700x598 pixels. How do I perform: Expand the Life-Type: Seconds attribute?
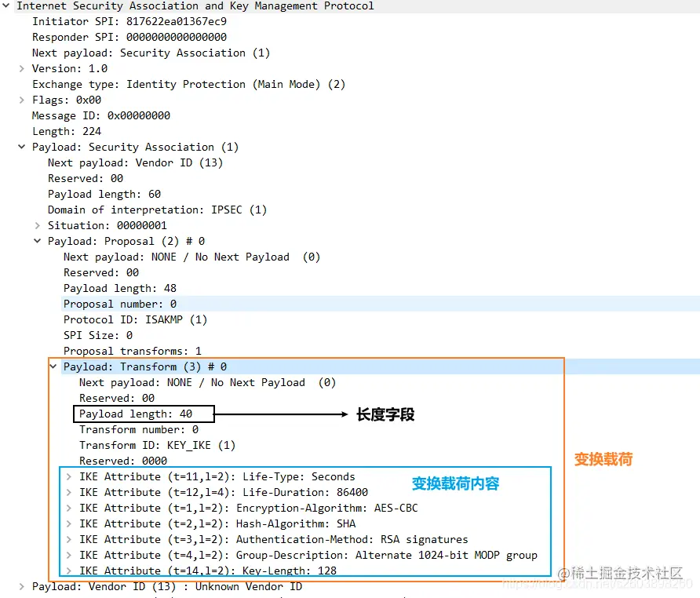pos(69,476)
